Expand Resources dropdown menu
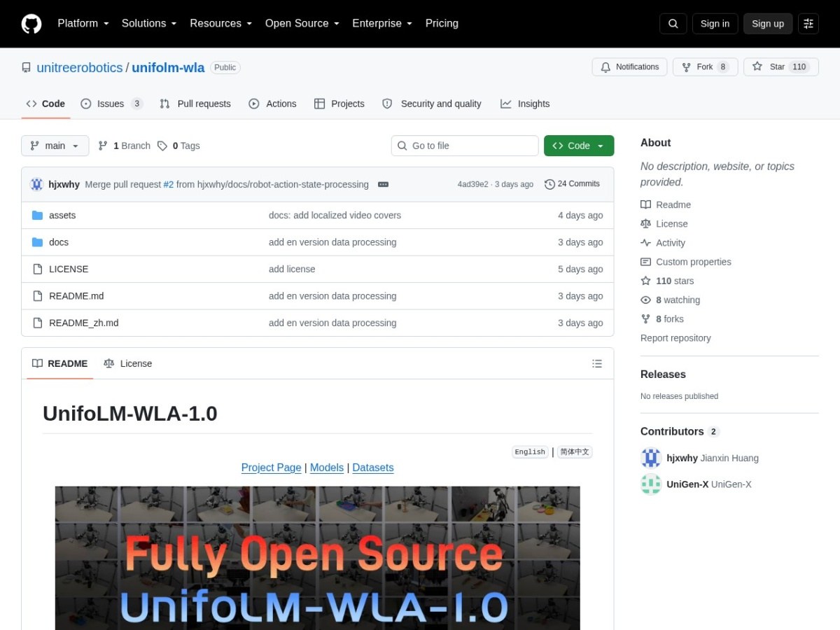Screen dimensions: 840x630 [220, 23]
